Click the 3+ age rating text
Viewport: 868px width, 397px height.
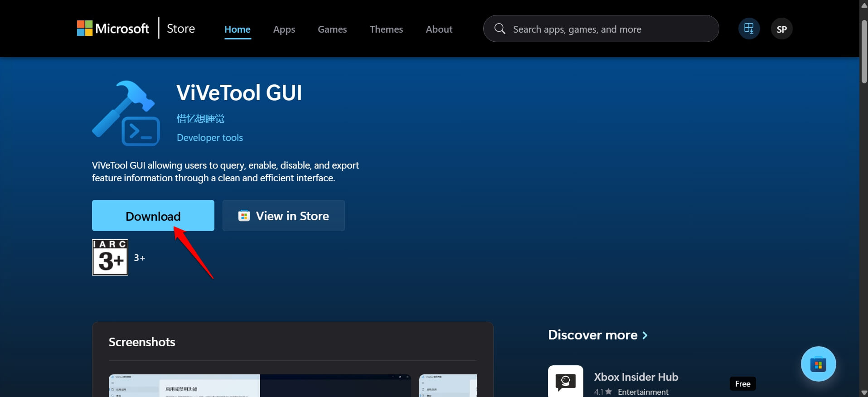tap(140, 258)
